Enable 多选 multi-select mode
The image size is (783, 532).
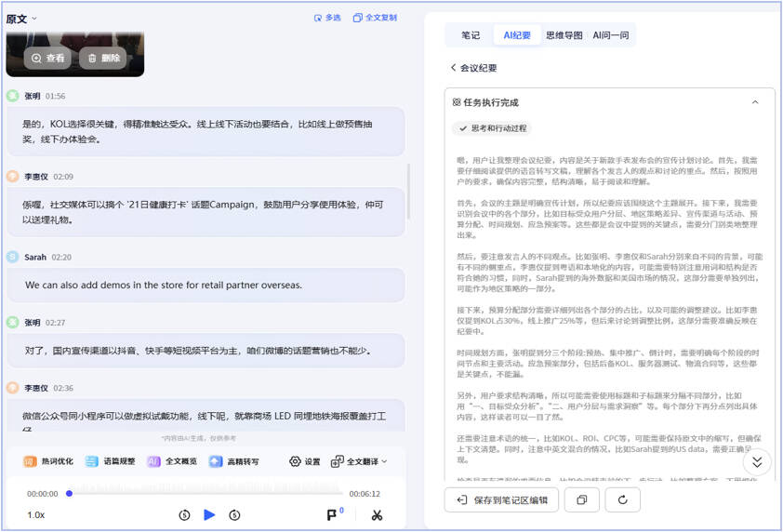[x=327, y=18]
